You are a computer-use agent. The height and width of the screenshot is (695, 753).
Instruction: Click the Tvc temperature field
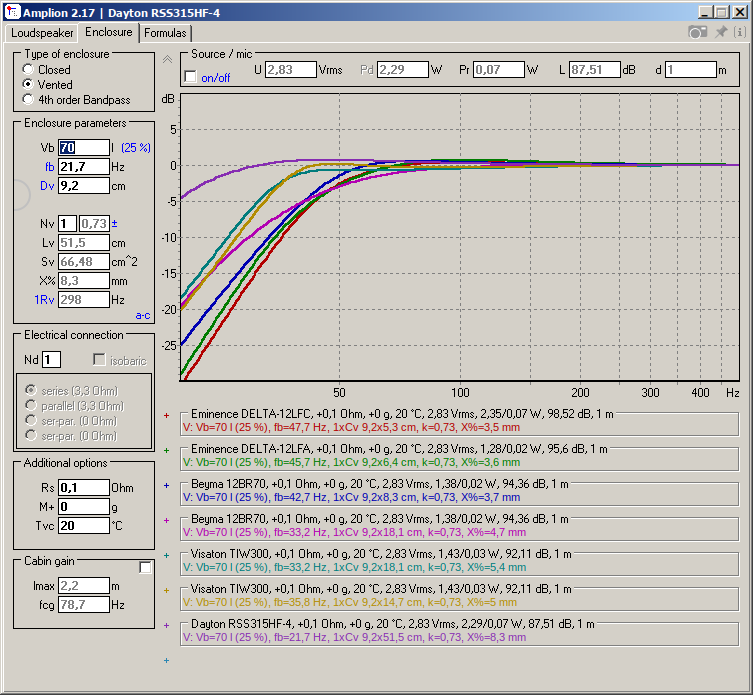(84, 525)
